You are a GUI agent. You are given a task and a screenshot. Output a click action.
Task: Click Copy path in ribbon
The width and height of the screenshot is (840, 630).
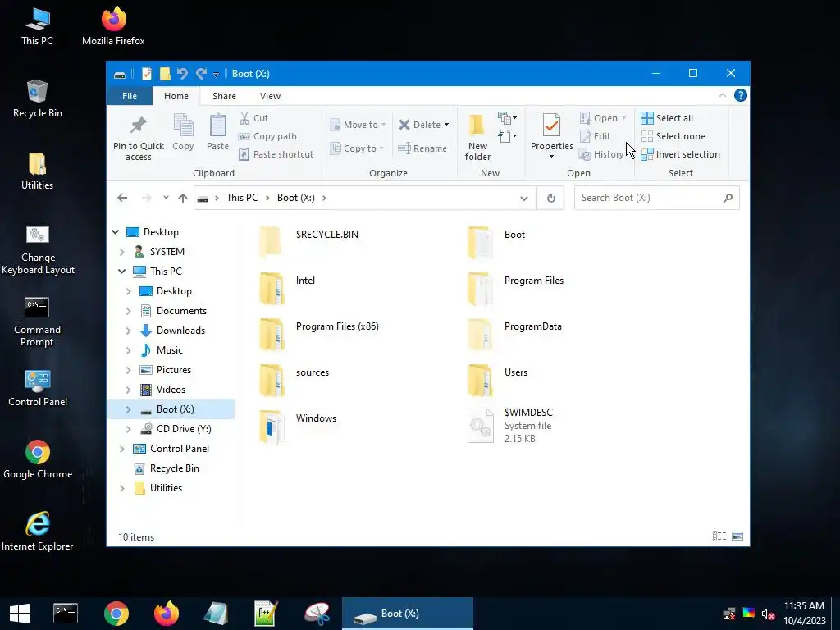(268, 136)
